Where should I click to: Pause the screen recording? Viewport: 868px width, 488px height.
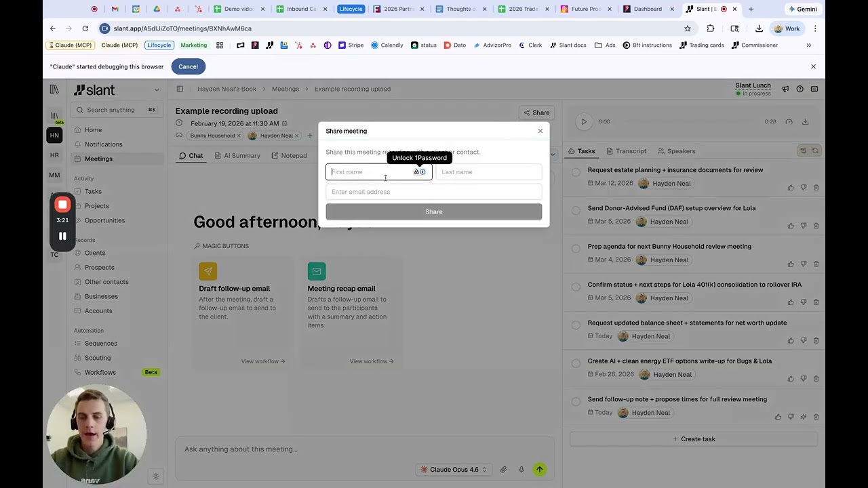[x=62, y=236]
